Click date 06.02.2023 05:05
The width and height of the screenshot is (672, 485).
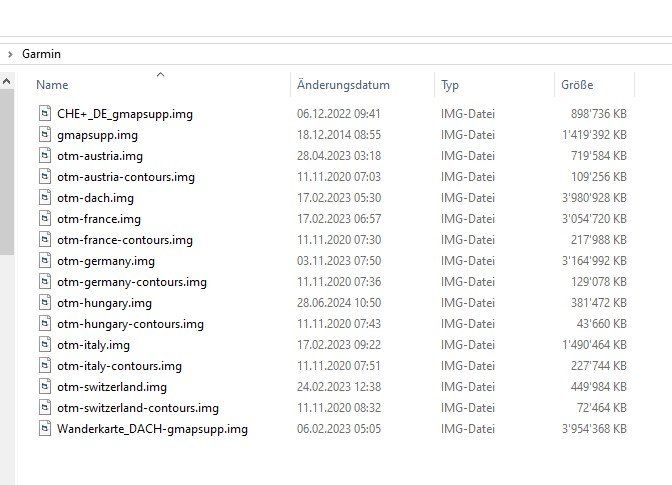pyautogui.click(x=339, y=428)
